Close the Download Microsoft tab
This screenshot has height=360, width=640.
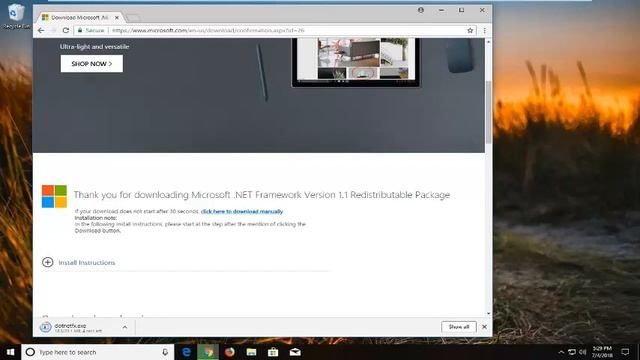(x=117, y=18)
